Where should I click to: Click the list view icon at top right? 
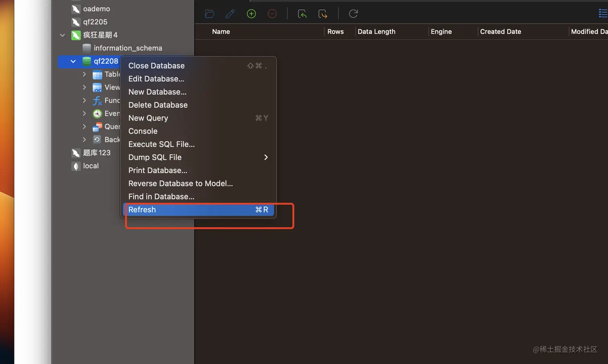[x=603, y=14]
